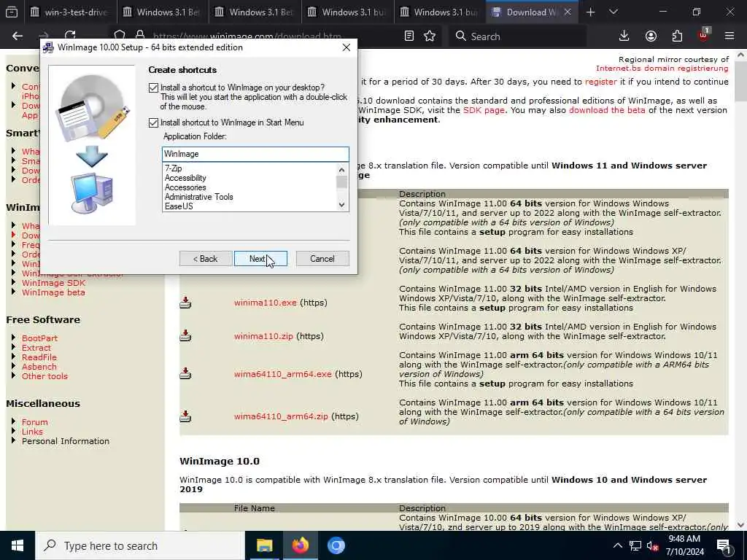Select 7-Zip in the folder list

[173, 168]
